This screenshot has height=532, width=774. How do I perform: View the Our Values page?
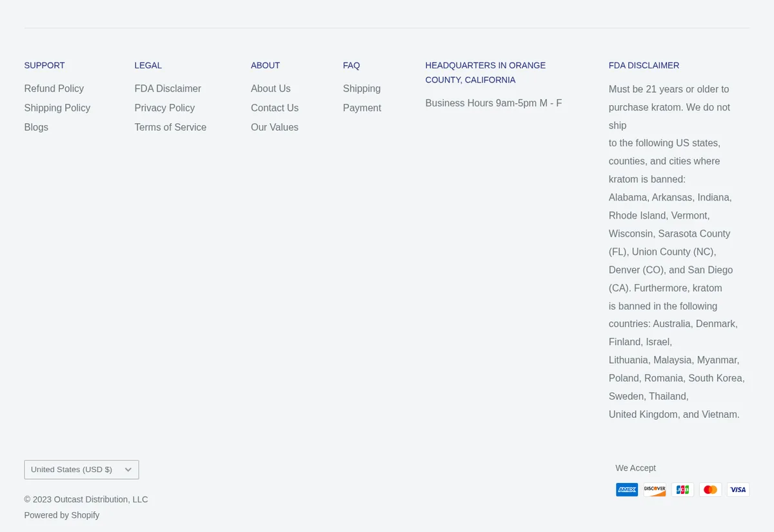pos(275,127)
